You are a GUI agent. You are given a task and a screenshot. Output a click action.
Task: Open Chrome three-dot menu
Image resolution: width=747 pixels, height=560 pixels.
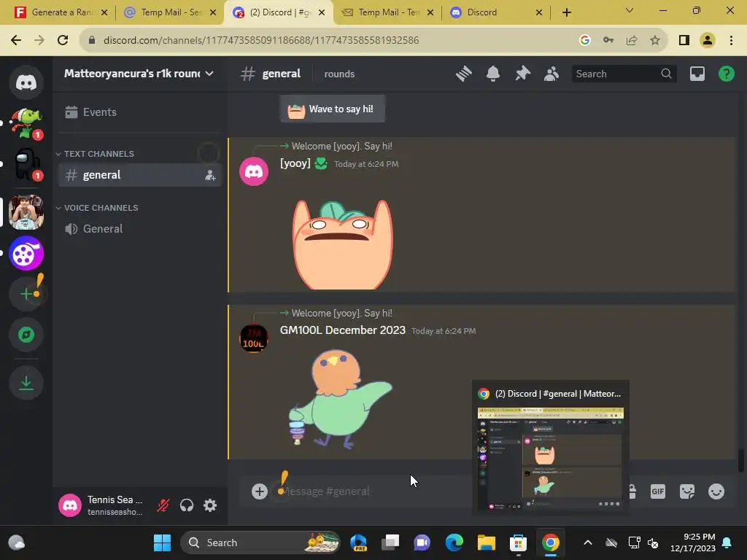pyautogui.click(x=731, y=41)
